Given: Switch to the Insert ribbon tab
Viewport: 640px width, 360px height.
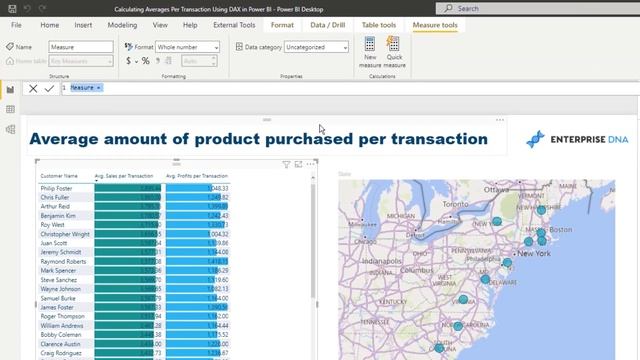Looking at the screenshot, I should tap(83, 25).
